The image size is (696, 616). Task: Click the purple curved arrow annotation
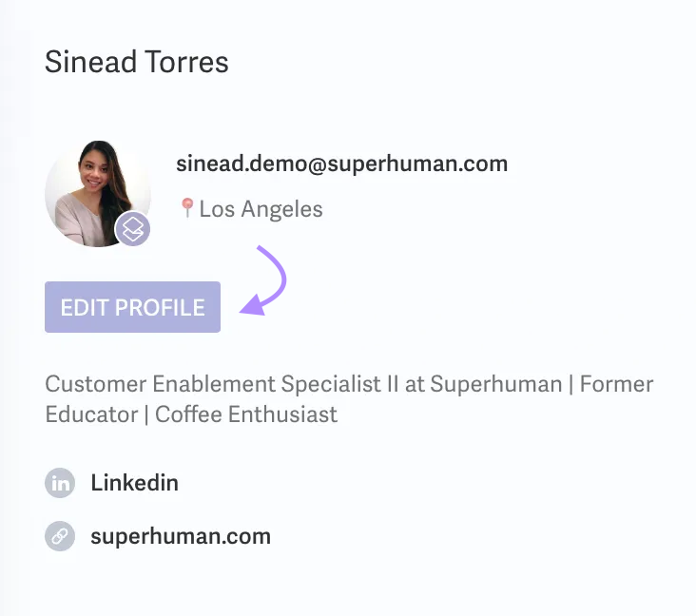pyautogui.click(x=265, y=280)
